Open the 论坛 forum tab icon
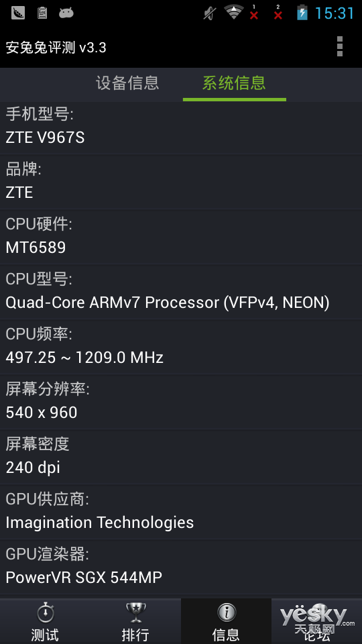This screenshot has height=644, width=362. [316, 621]
